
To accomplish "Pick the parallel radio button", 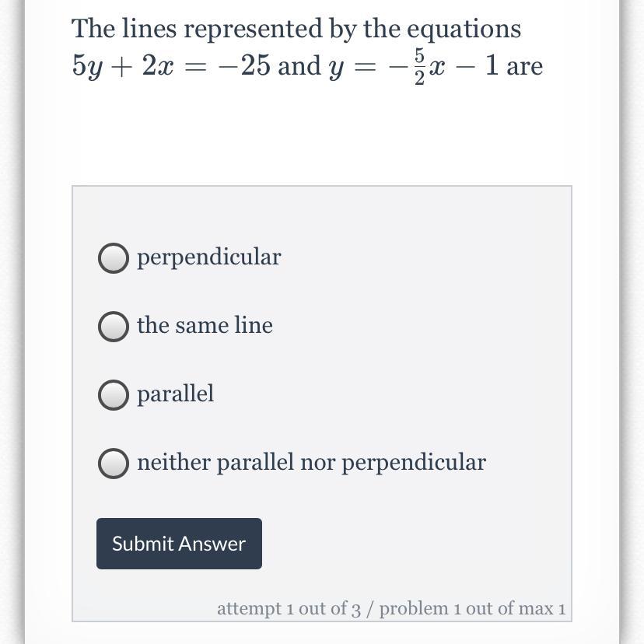I will [114, 395].
